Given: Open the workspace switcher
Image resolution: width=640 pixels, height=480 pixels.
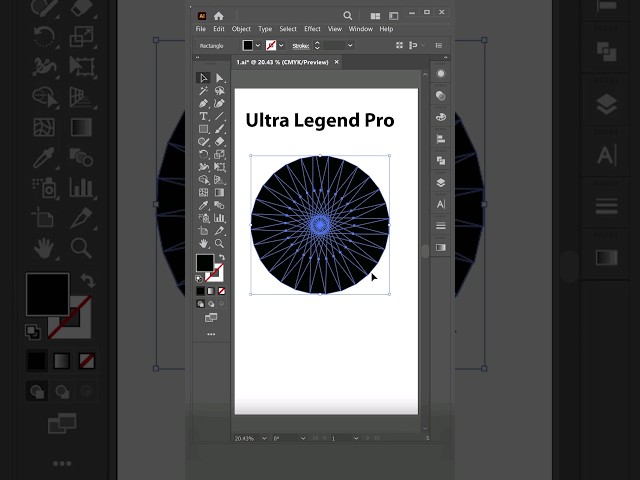Looking at the screenshot, I should (393, 16).
